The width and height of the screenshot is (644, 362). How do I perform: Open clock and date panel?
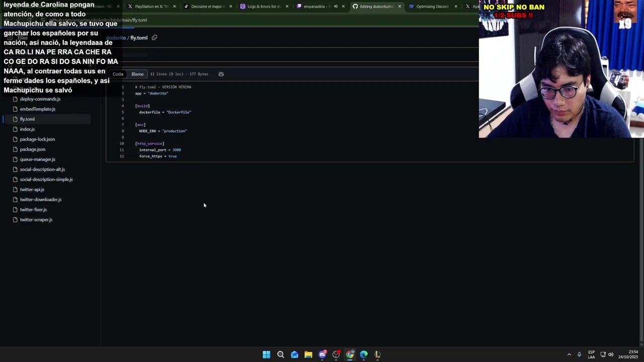coord(628,354)
